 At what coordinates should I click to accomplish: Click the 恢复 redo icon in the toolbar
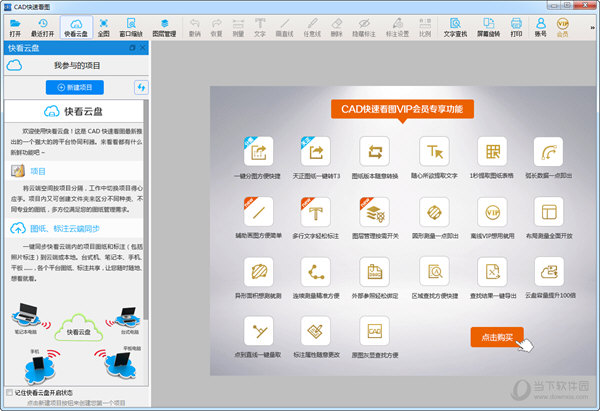coord(217,28)
